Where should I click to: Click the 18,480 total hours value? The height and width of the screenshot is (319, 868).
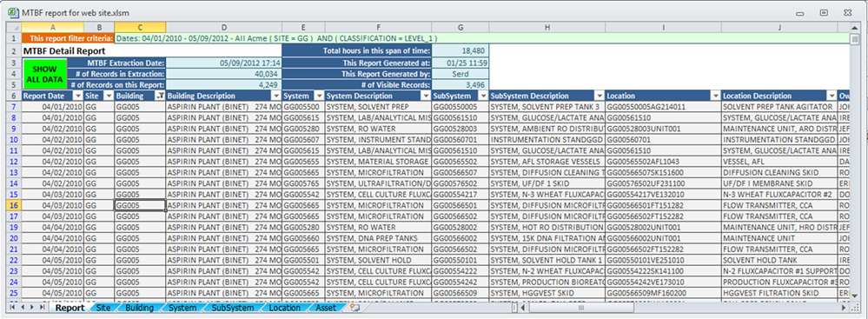point(460,51)
